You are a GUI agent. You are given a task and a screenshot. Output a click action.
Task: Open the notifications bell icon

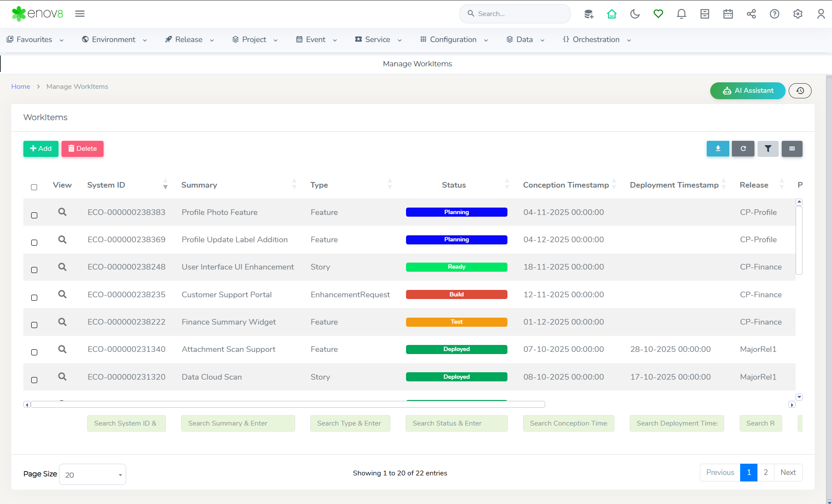(681, 14)
